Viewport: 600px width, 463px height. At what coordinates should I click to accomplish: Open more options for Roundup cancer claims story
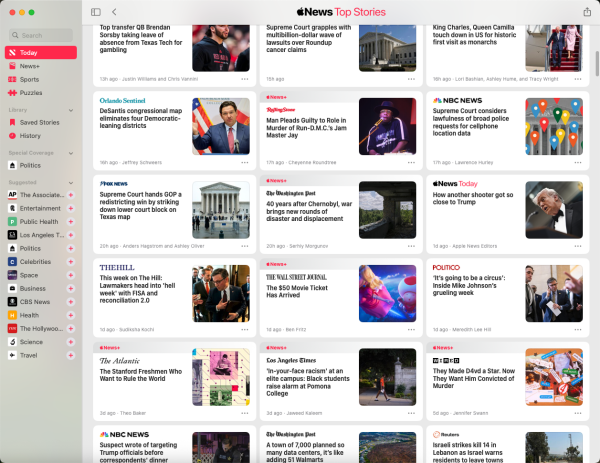click(x=411, y=79)
